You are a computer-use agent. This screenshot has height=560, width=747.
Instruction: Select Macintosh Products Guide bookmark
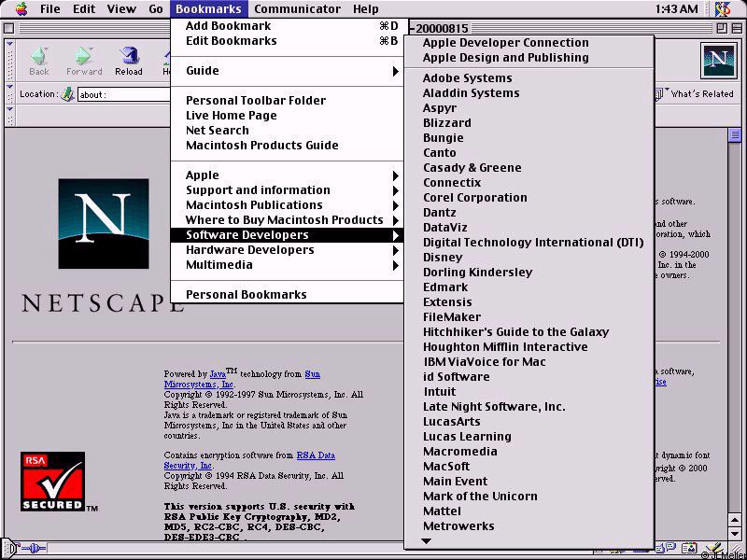coord(287,146)
